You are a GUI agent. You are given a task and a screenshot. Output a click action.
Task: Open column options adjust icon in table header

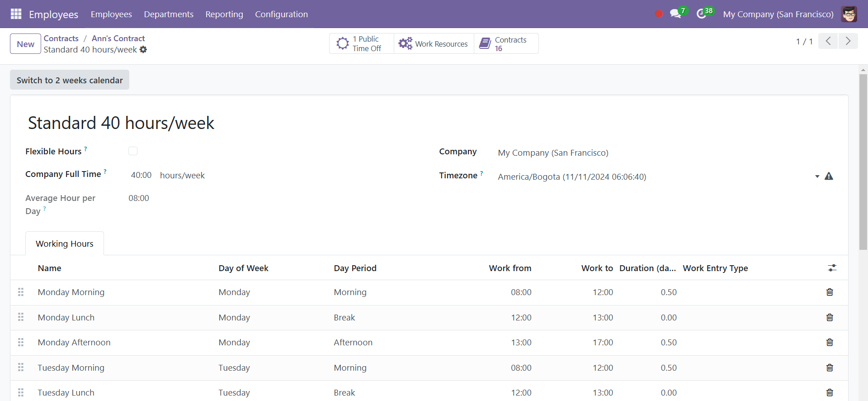(x=832, y=268)
